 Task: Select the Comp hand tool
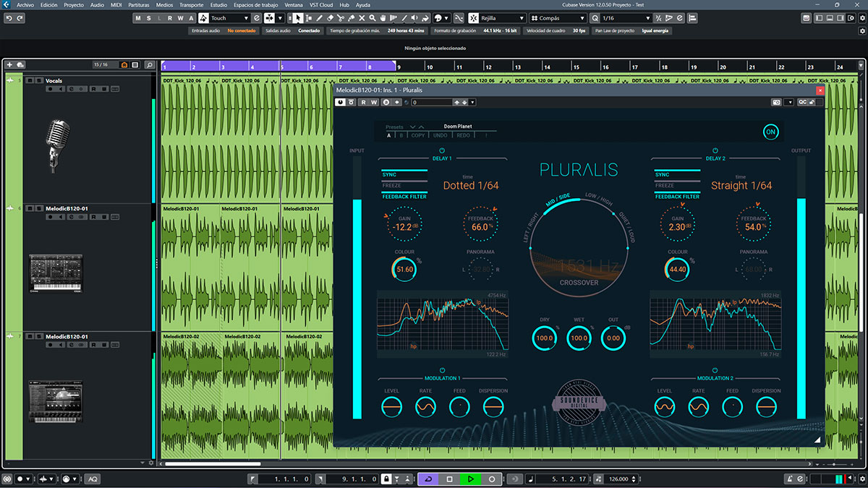point(383,18)
